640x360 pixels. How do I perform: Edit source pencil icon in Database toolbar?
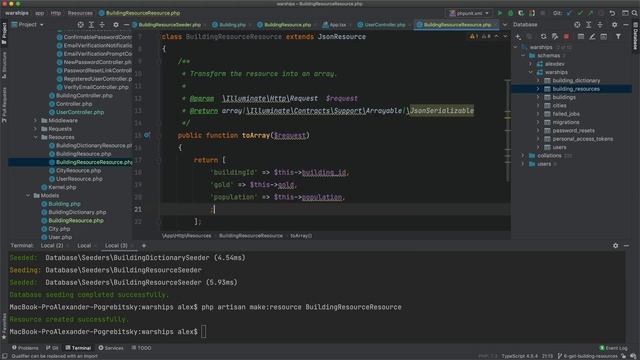point(592,37)
